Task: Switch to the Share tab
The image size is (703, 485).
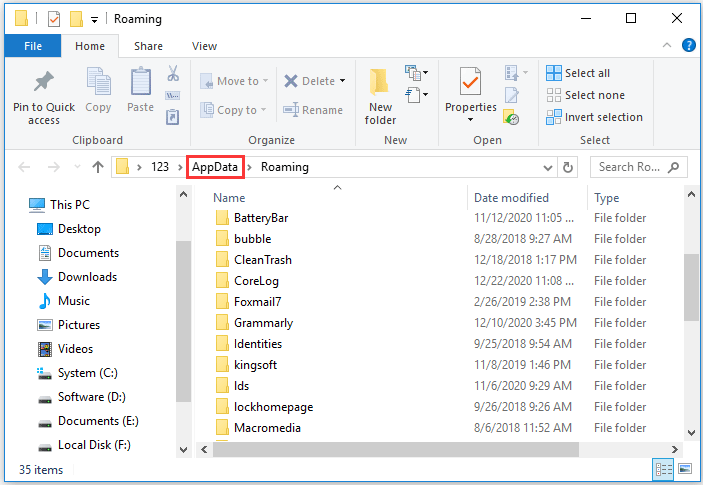Action: (x=148, y=46)
